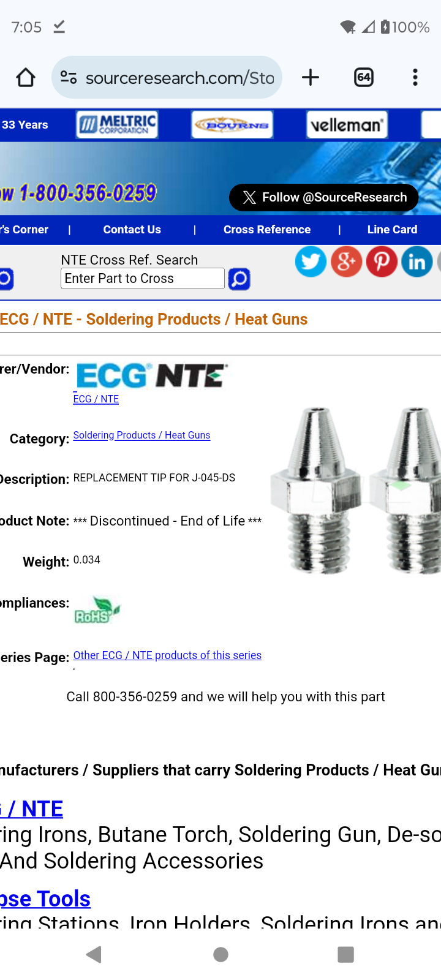Focus the Enter Part to Cross field

click(143, 279)
